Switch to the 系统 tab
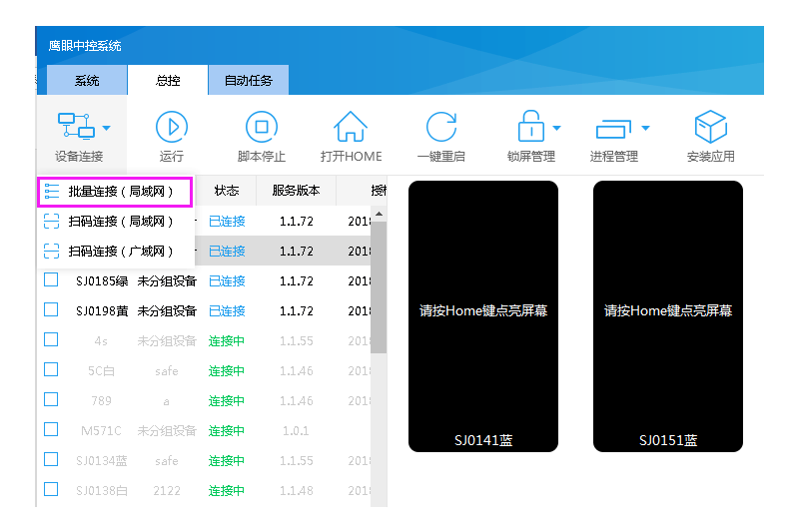Viewport: 799px width, 532px height. click(x=87, y=80)
